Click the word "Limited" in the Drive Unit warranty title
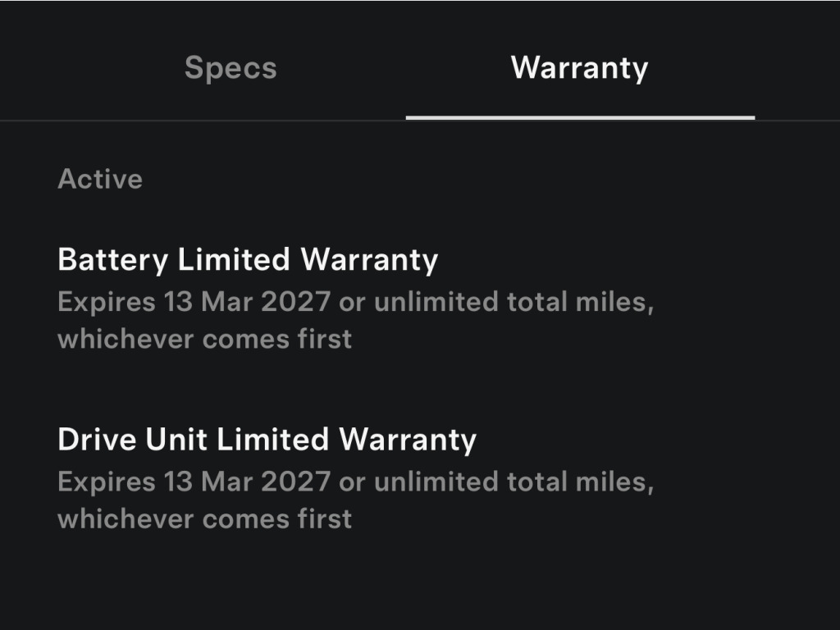Screen dimensions: 840x630 pos(272,440)
